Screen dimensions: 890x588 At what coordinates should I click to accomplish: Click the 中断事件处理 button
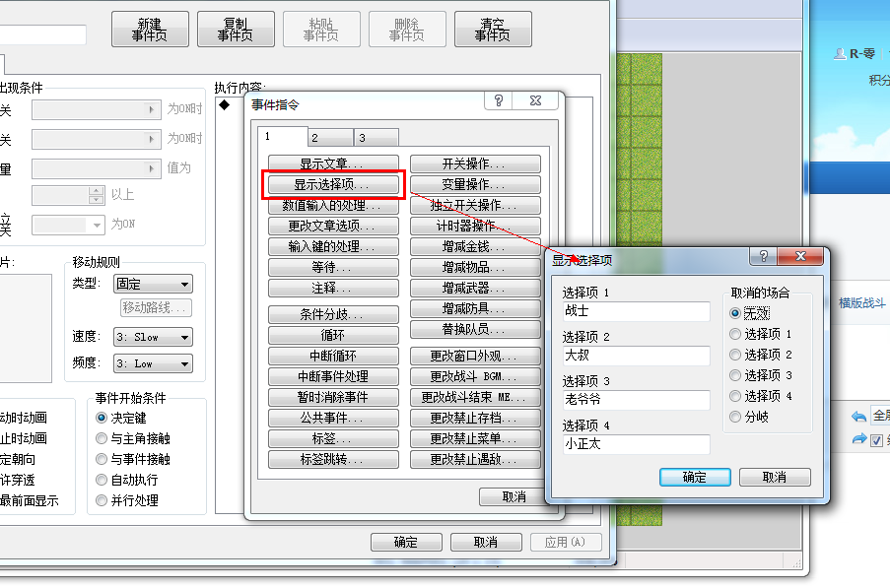(333, 376)
